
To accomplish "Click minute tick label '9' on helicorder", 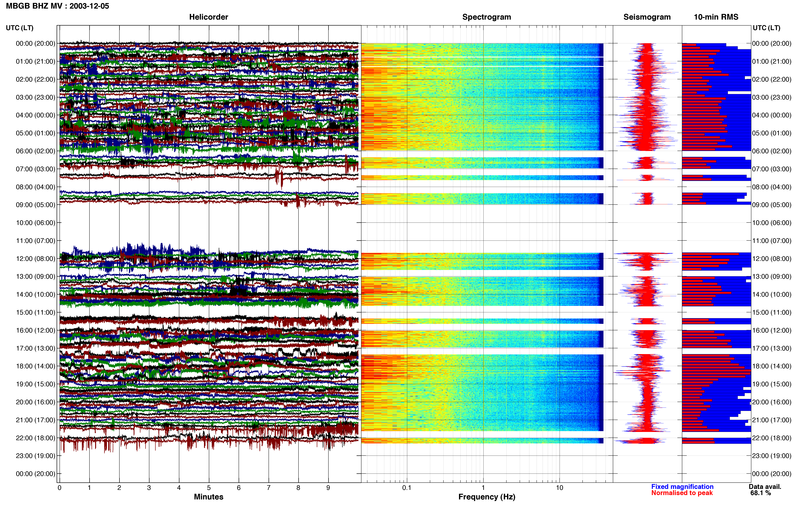I will (x=328, y=487).
